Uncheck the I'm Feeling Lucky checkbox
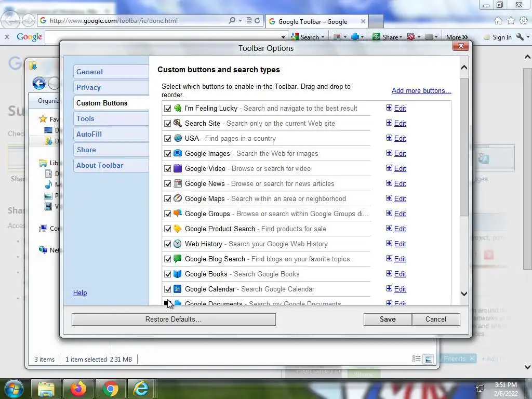532x399 pixels. [168, 109]
